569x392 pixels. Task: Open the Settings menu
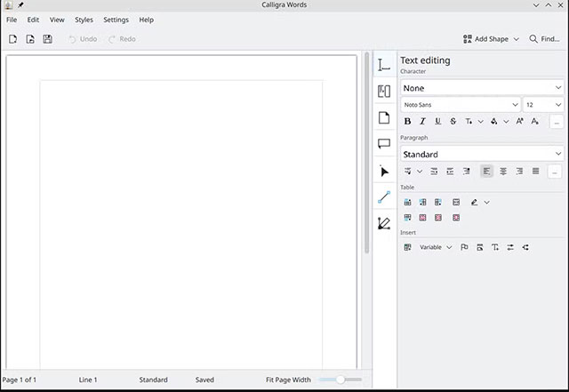click(116, 20)
